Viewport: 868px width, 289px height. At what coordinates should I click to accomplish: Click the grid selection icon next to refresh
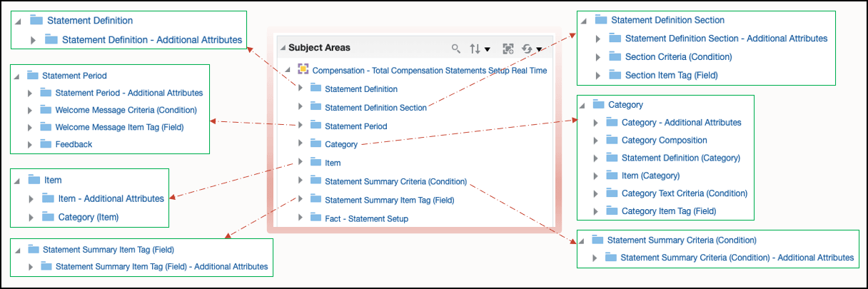pyautogui.click(x=508, y=49)
